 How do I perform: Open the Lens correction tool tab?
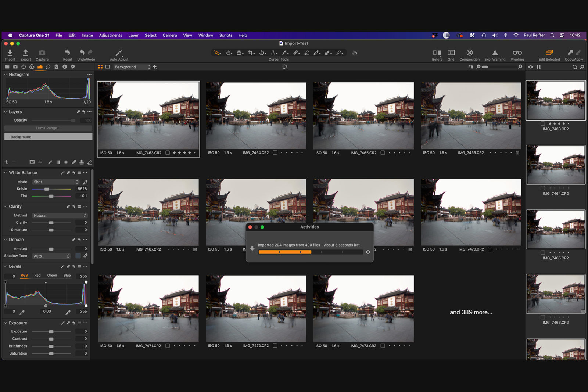click(23, 67)
